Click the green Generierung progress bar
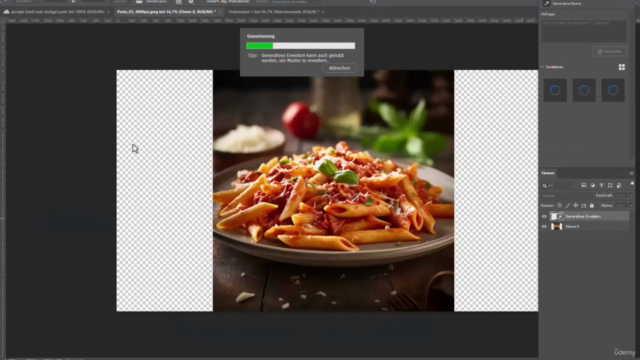Screen dimensions: 640x360 [300, 46]
